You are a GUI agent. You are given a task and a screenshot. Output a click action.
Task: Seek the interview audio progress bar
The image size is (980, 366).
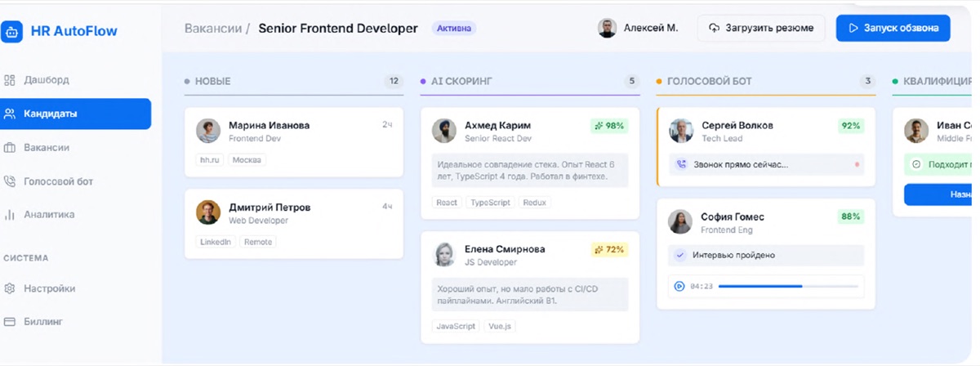coord(788,286)
